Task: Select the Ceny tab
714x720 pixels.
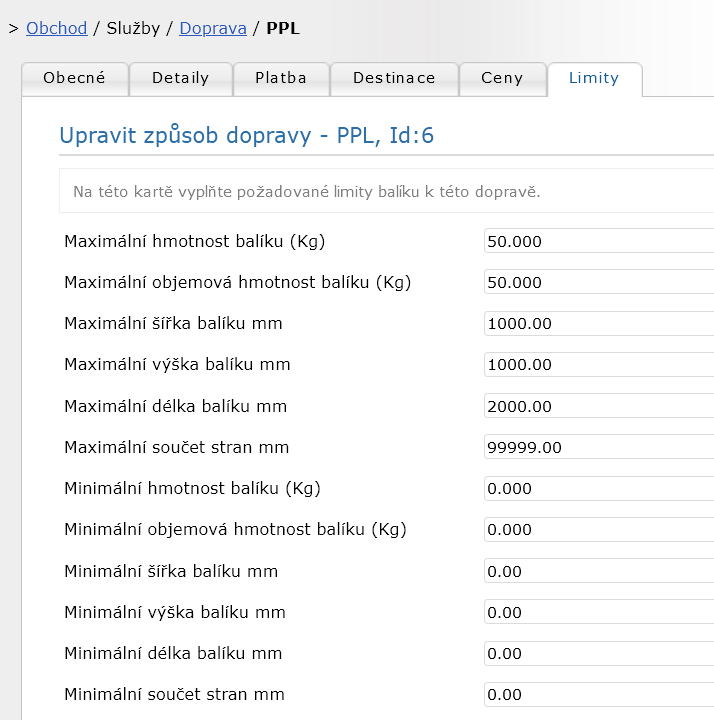Action: [x=502, y=79]
